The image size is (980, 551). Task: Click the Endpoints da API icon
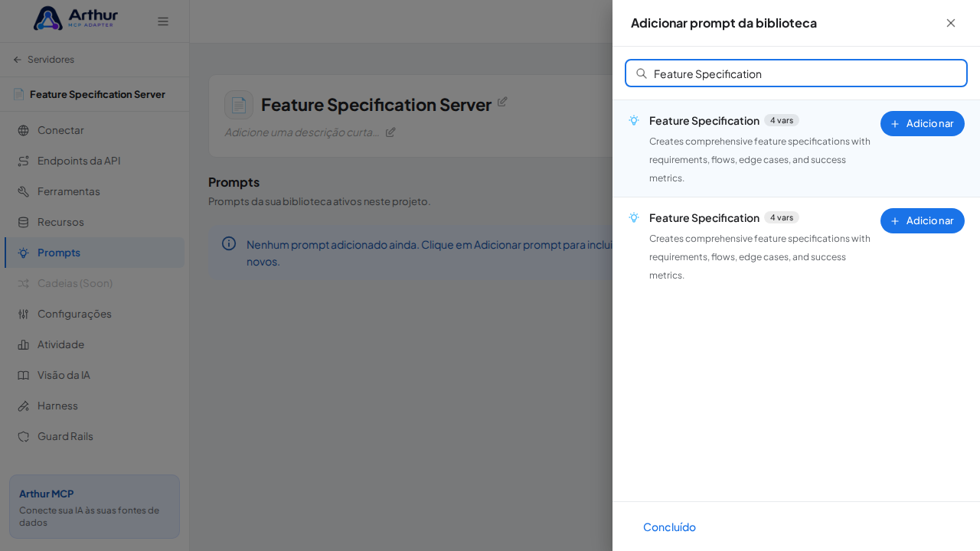[23, 161]
